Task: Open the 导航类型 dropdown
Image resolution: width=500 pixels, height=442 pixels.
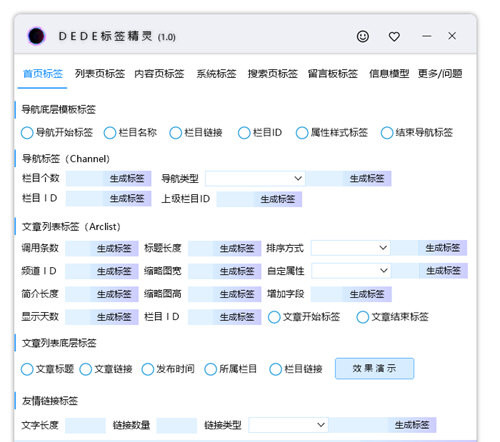Action: point(255,178)
